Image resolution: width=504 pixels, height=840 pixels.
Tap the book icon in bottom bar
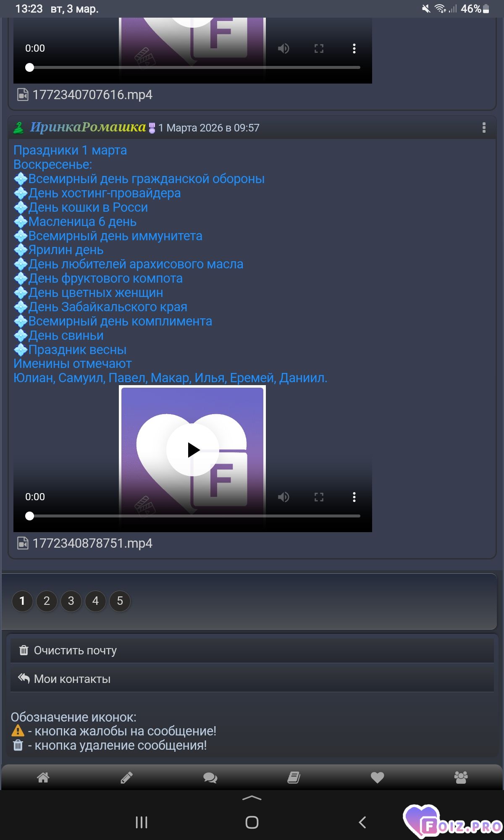tap(294, 777)
